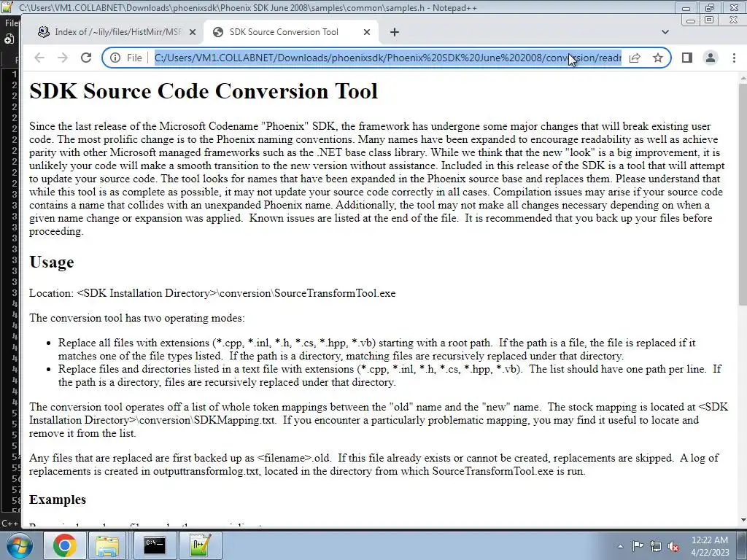Switch to the Command Prompt taskbar window
Image resolution: width=747 pixels, height=560 pixels.
155,545
